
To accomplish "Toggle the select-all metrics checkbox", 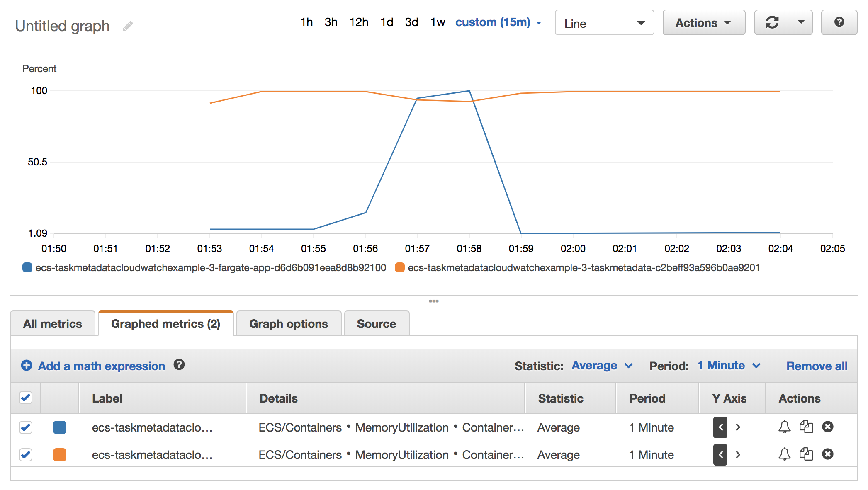I will (x=26, y=398).
